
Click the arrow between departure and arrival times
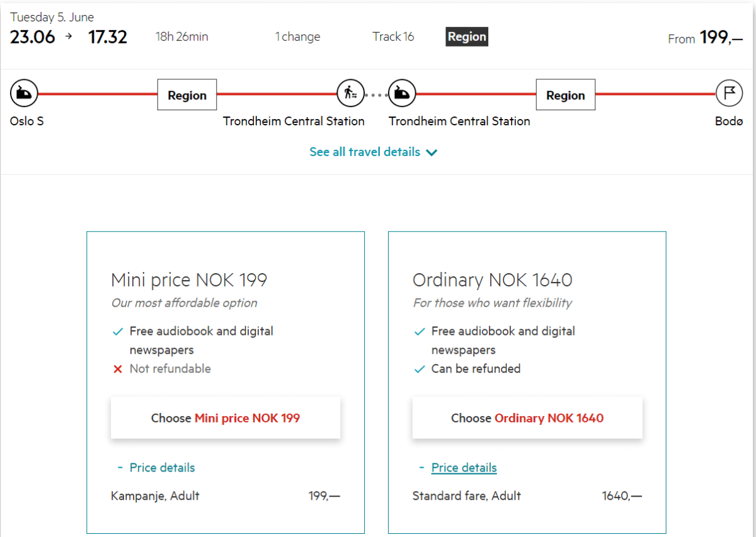[x=69, y=37]
